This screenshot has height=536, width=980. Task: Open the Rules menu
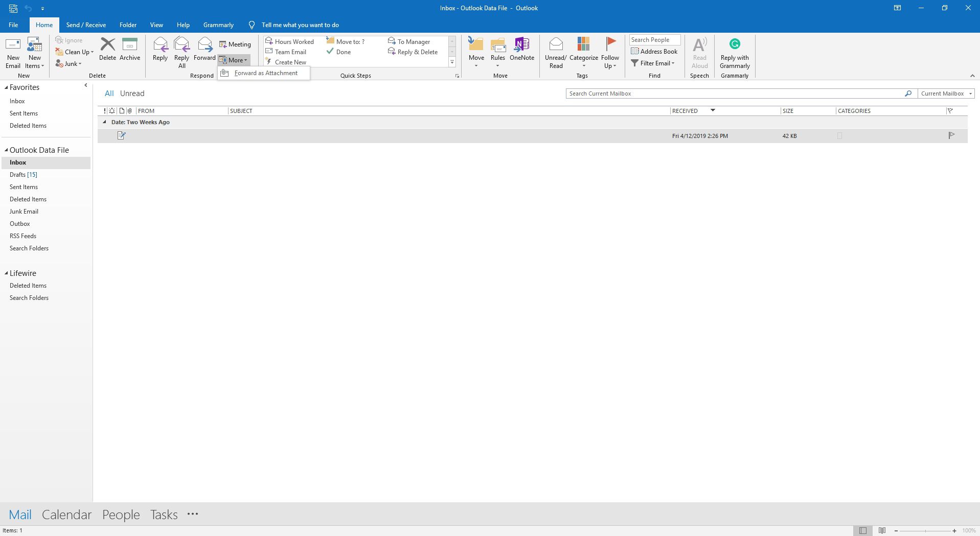[x=498, y=53]
